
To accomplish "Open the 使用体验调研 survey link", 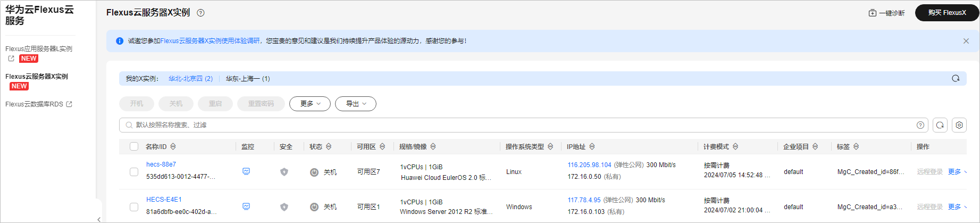I will click(210, 41).
